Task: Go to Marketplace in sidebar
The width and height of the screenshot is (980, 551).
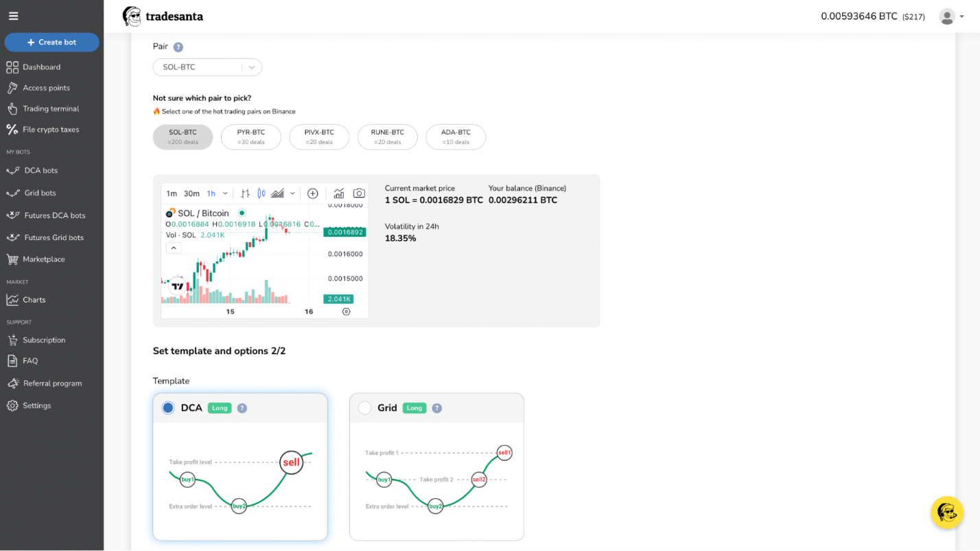Action: point(43,259)
